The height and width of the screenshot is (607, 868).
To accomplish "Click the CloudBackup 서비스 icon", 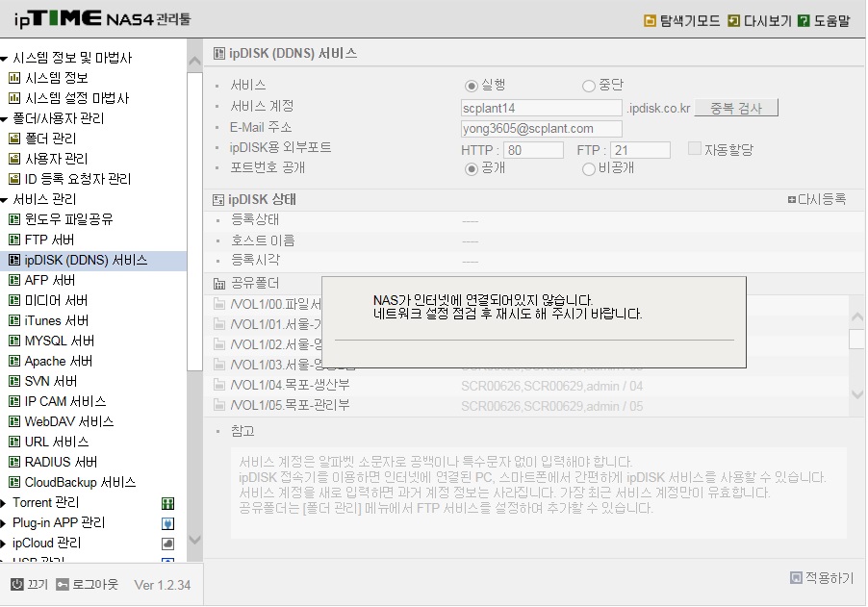I will point(14,483).
